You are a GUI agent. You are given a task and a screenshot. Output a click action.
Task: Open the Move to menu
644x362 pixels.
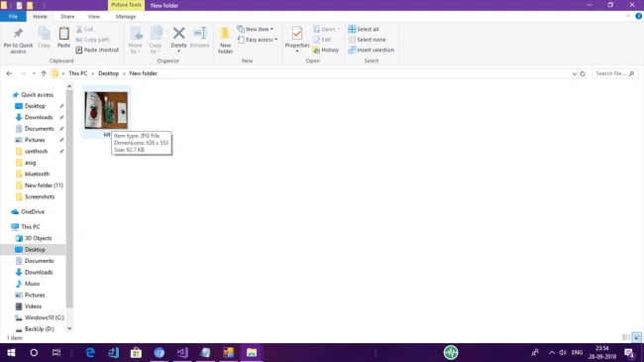tap(135, 40)
